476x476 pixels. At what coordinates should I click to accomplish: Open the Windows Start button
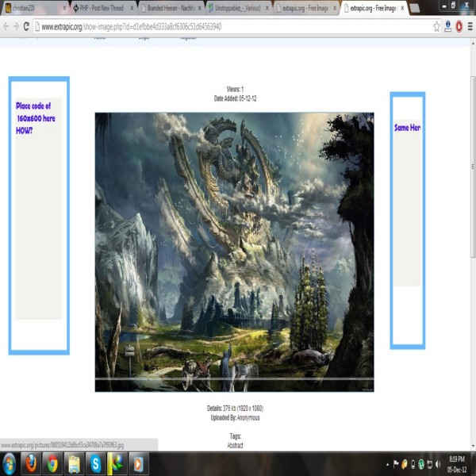point(9,463)
